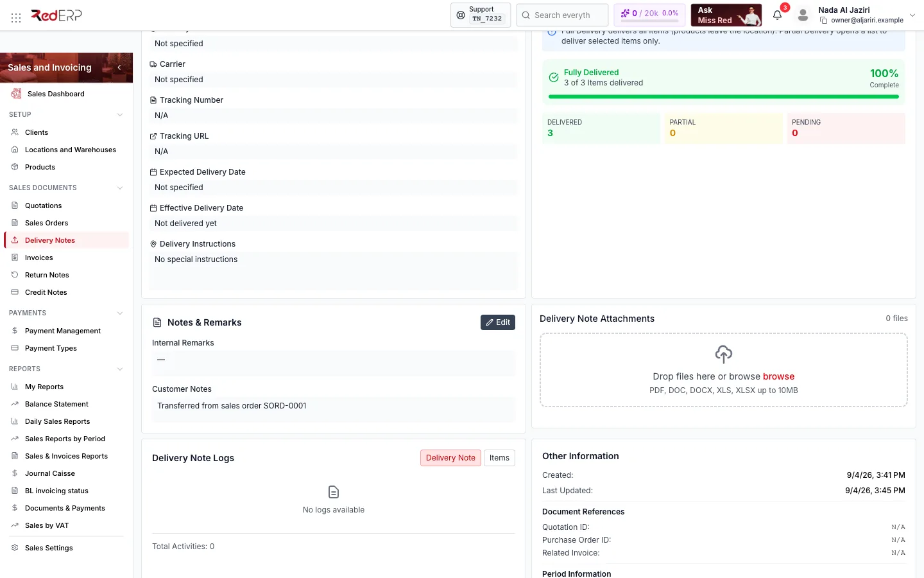Copy the owner email address icon

(x=823, y=21)
